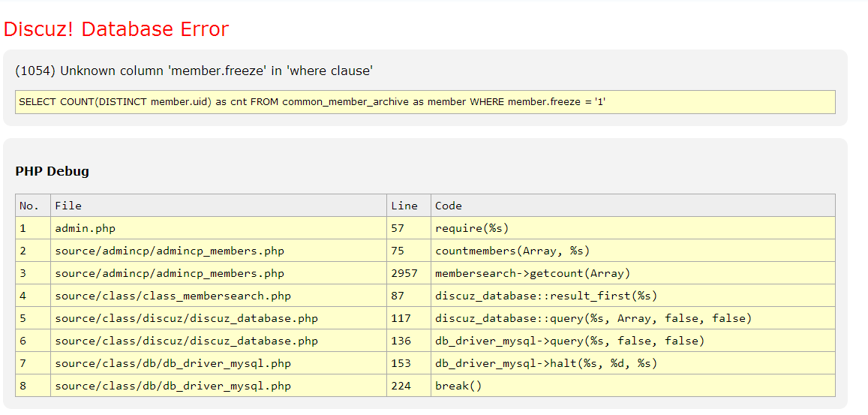The width and height of the screenshot is (868, 415).
Task: Select the 'require(%s)' code cell
Action: 632,228
